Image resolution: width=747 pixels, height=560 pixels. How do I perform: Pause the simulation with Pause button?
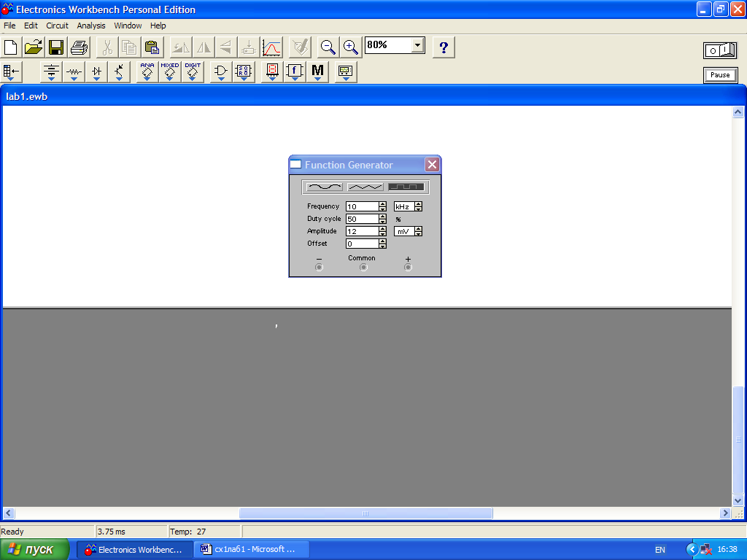point(720,75)
